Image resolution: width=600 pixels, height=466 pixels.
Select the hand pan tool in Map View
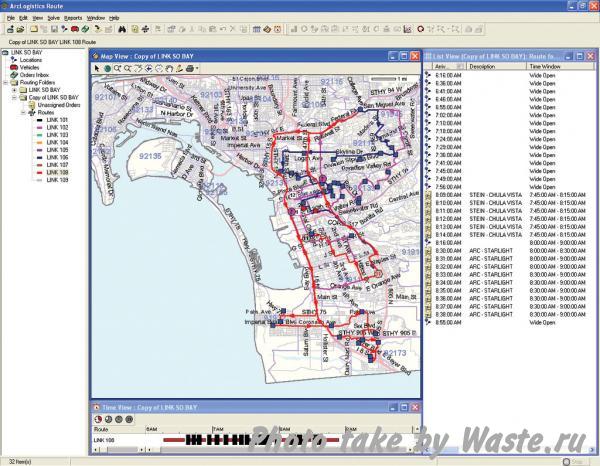coord(169,68)
